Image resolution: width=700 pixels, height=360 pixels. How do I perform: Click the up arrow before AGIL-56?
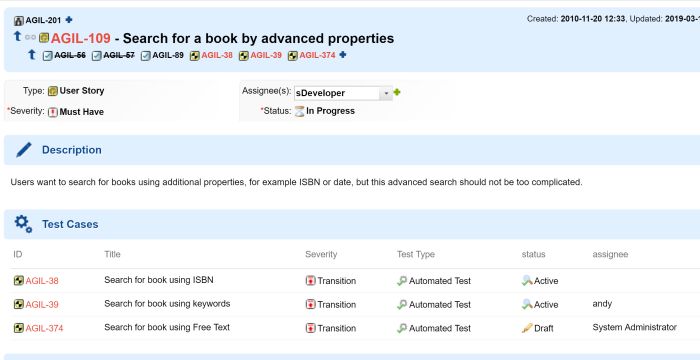pos(32,55)
